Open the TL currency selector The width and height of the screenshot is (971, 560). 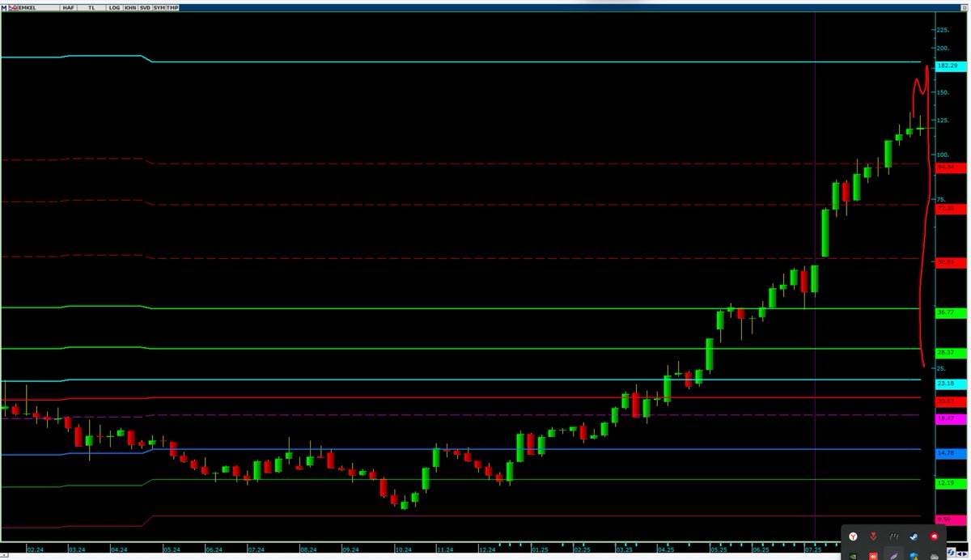(x=91, y=8)
